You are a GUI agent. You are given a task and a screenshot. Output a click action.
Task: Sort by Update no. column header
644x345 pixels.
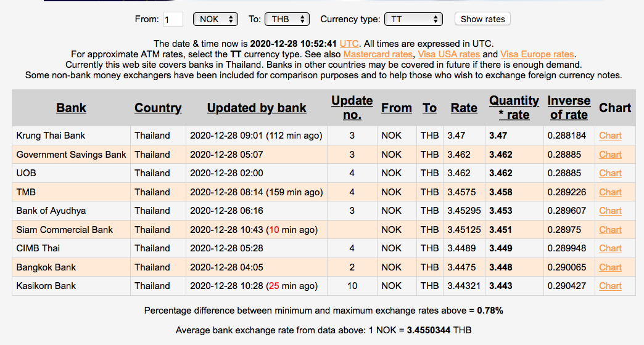[x=352, y=107]
